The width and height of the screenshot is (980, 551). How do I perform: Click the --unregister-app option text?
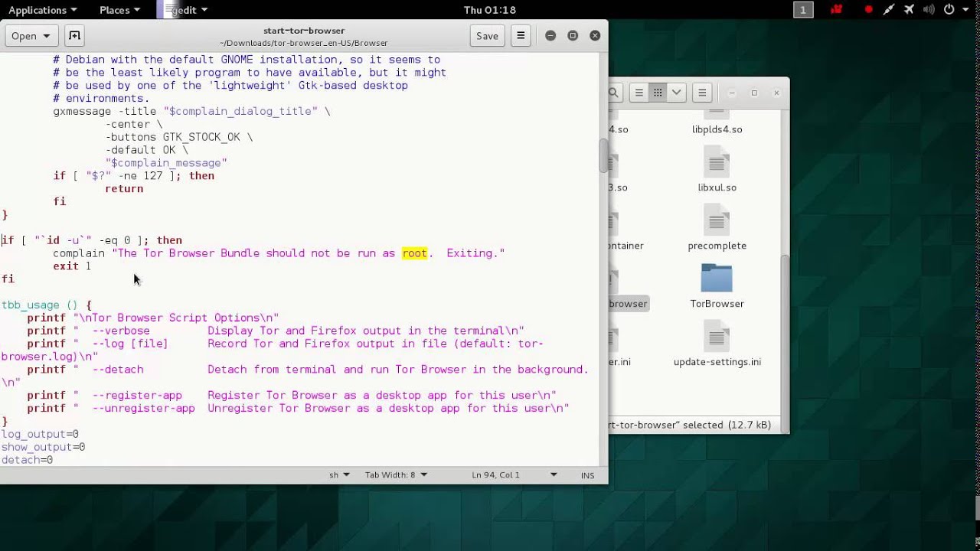143,409
